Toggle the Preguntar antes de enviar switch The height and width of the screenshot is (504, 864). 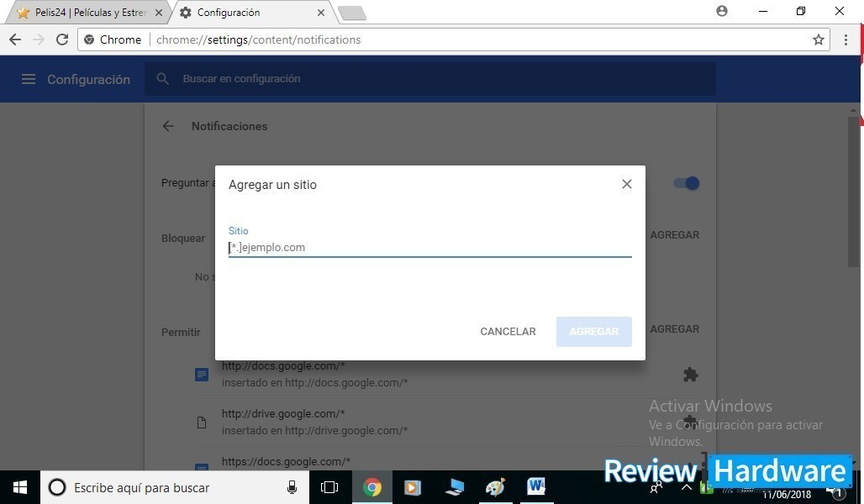tap(687, 183)
